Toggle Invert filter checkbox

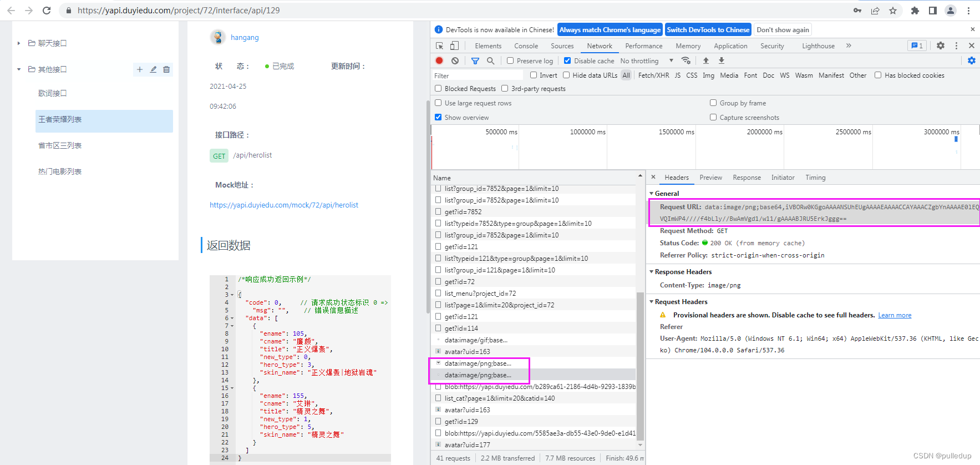[534, 75]
